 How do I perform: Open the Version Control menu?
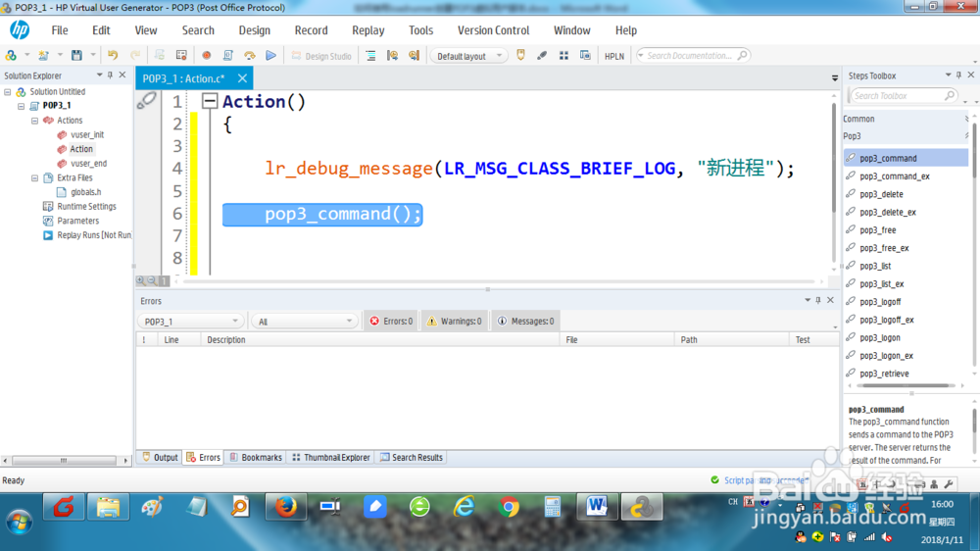coord(493,30)
